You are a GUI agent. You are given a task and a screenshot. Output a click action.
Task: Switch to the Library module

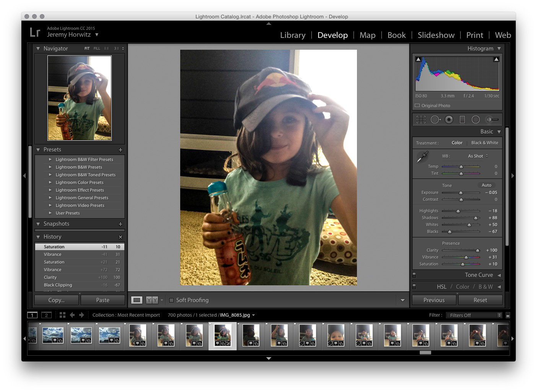(x=293, y=35)
